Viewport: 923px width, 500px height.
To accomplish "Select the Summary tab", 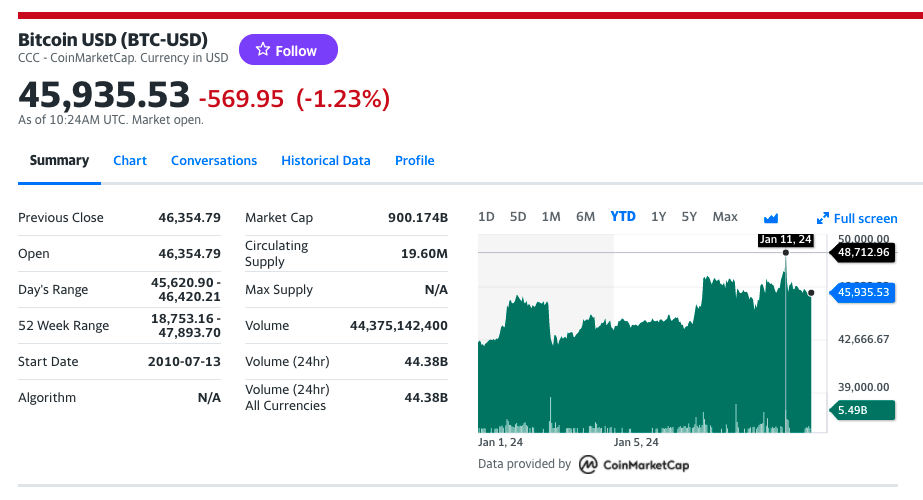I will tap(59, 161).
